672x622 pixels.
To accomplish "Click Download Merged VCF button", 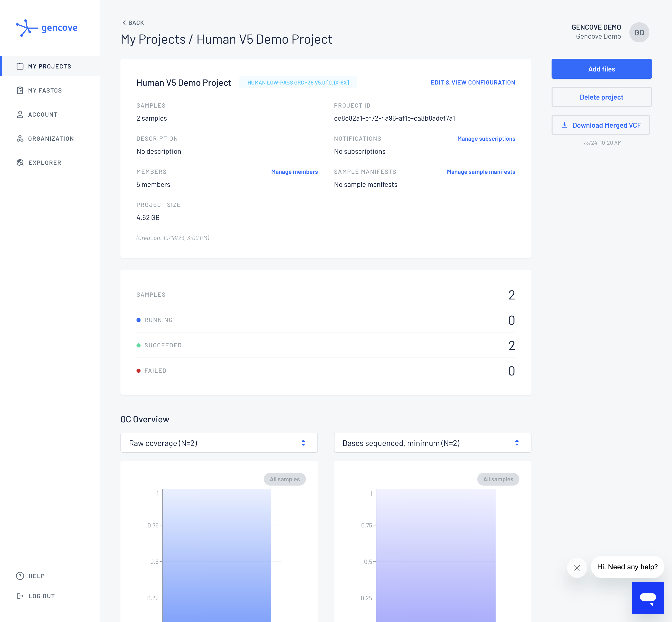I will point(601,125).
